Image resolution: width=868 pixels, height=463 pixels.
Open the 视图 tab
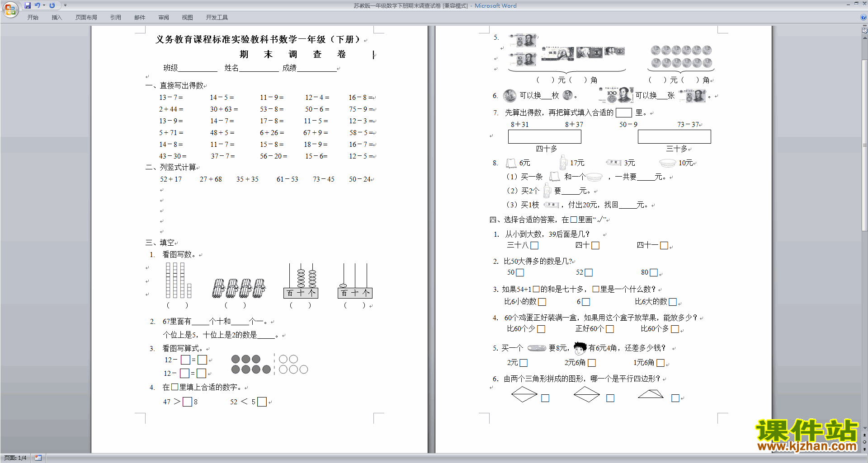point(187,18)
